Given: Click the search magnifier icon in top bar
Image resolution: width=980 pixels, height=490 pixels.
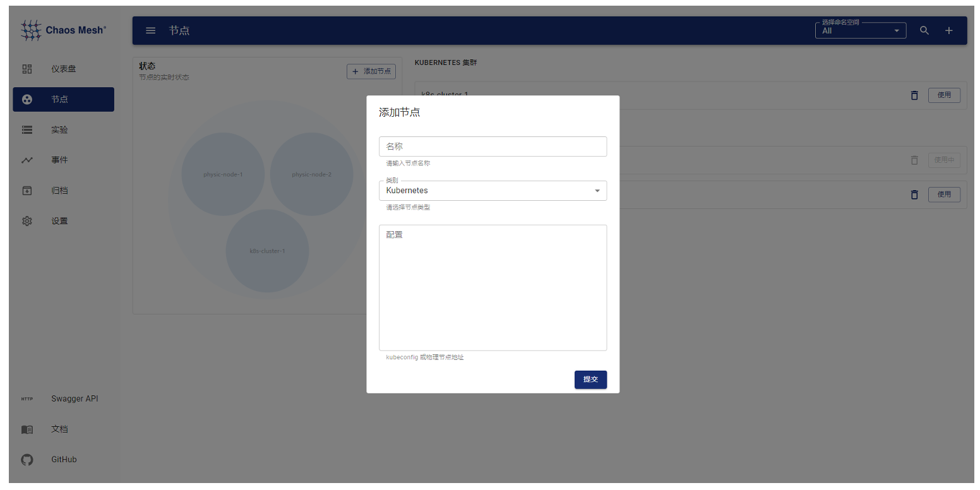Looking at the screenshot, I should point(924,30).
